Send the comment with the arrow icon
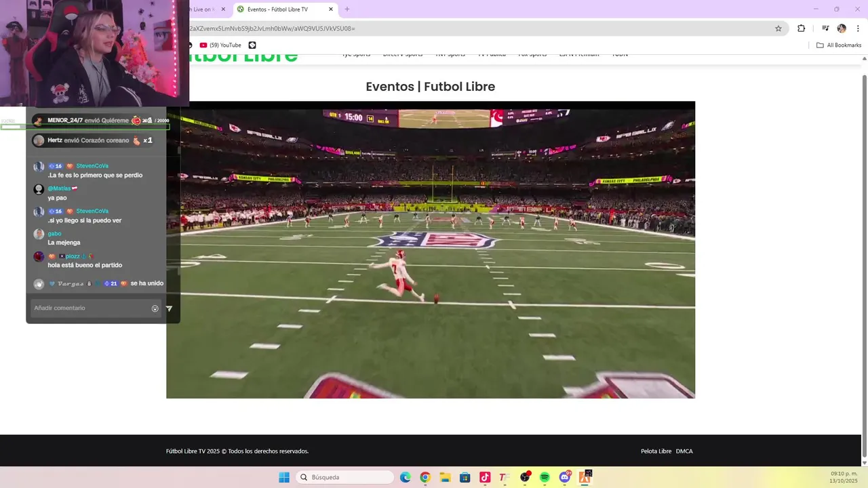 (x=169, y=308)
